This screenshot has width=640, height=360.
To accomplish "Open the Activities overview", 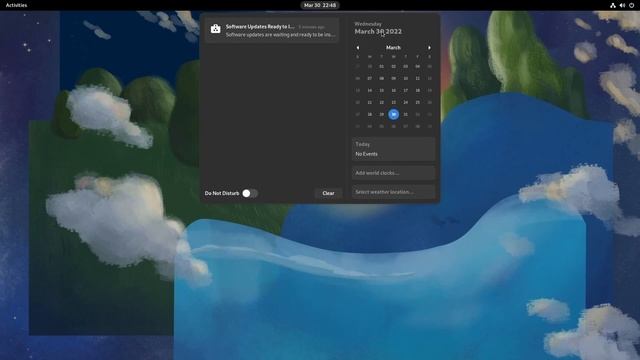I will pos(16,5).
